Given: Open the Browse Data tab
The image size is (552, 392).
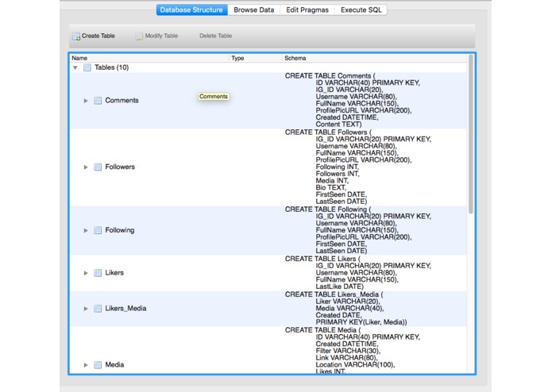Looking at the screenshot, I should 254,10.
